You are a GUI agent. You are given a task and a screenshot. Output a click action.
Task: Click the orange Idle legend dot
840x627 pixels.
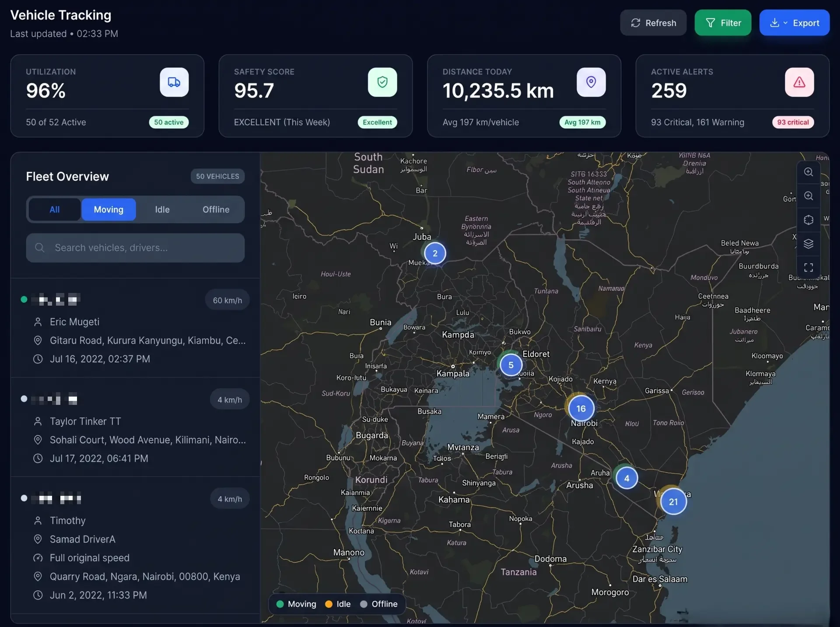[329, 604]
